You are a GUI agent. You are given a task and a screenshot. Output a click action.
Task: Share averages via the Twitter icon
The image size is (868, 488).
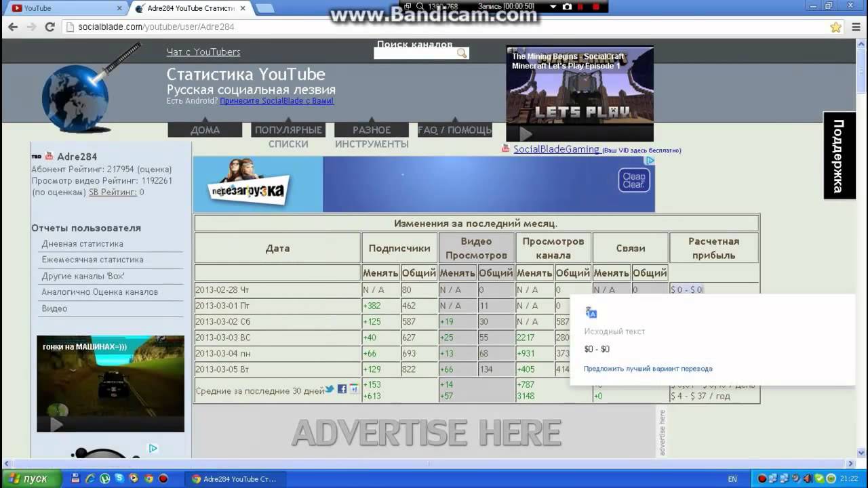click(x=330, y=389)
